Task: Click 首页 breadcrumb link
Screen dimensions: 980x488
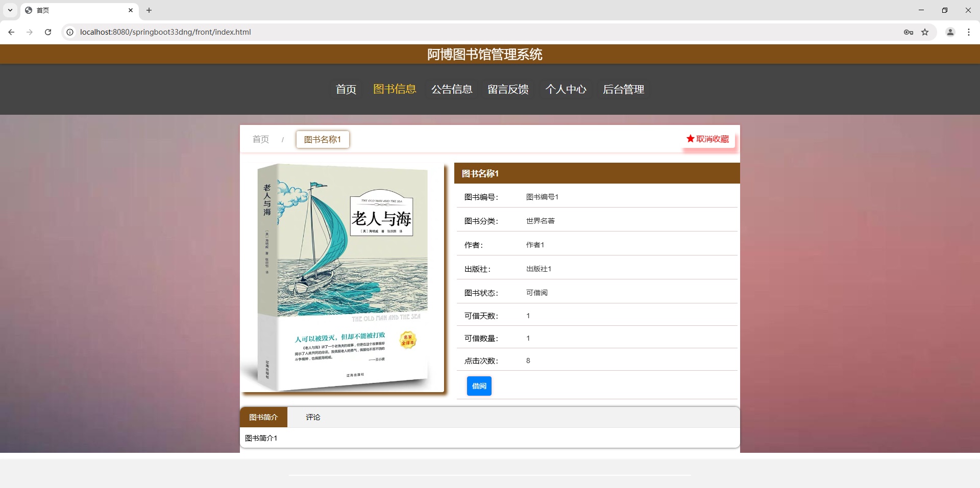Action: point(261,139)
